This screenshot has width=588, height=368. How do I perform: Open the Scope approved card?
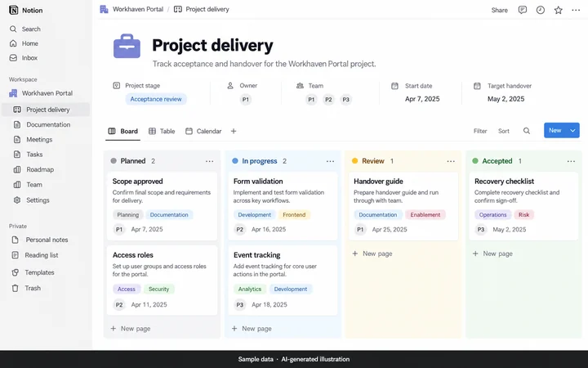[x=162, y=206]
